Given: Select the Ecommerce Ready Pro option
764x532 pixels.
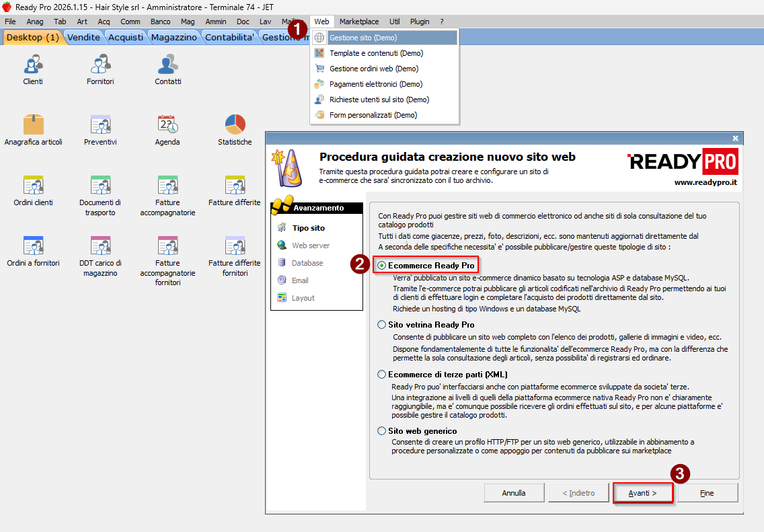Looking at the screenshot, I should click(x=382, y=266).
